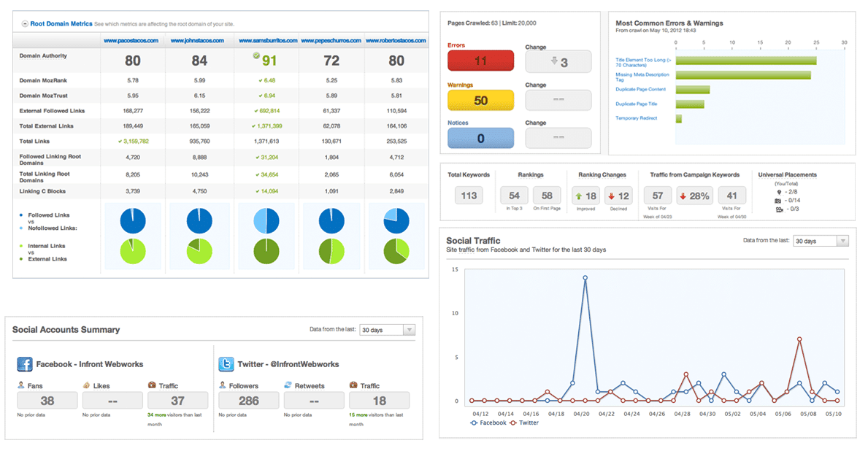Click the 04/20 Facebook peak data point
Screen dimensions: 868x451
coord(586,277)
